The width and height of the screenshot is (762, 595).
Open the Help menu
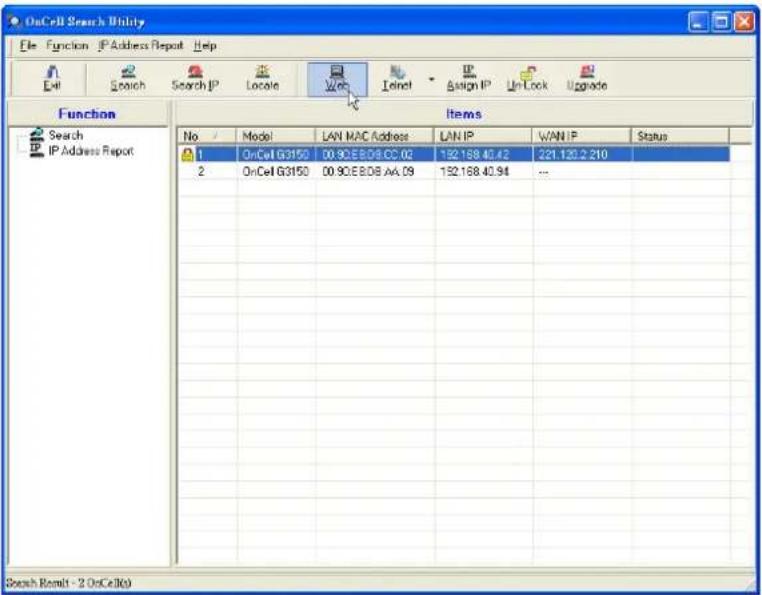click(205, 45)
